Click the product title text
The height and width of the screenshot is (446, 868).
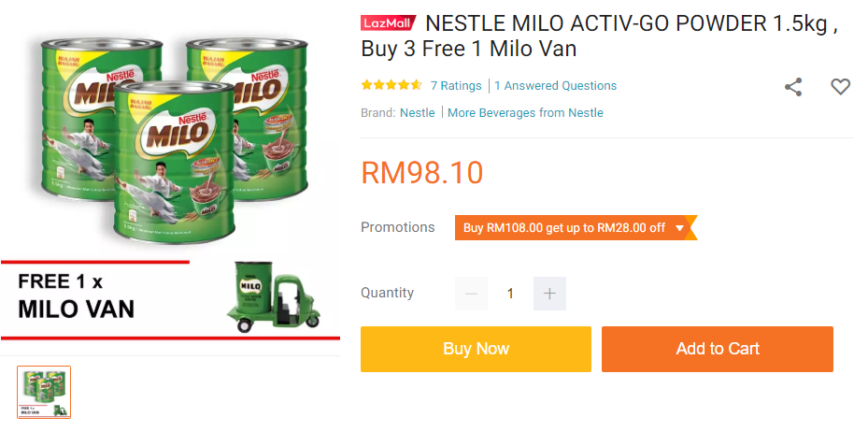pos(598,36)
